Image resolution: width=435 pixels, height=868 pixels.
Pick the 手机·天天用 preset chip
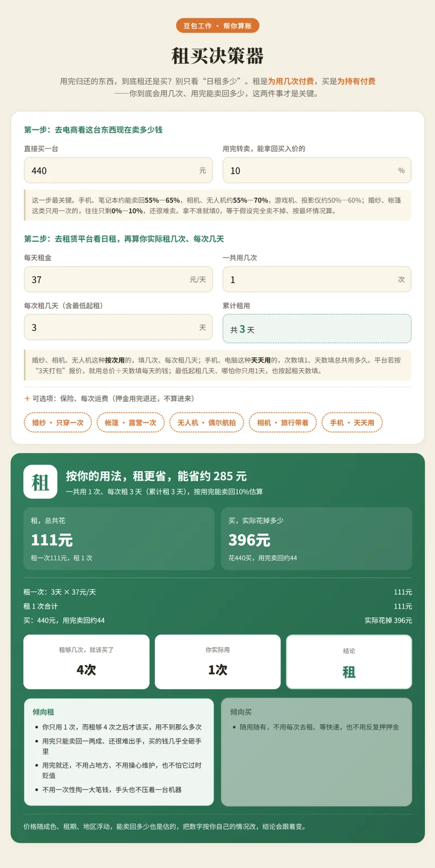coord(352,422)
